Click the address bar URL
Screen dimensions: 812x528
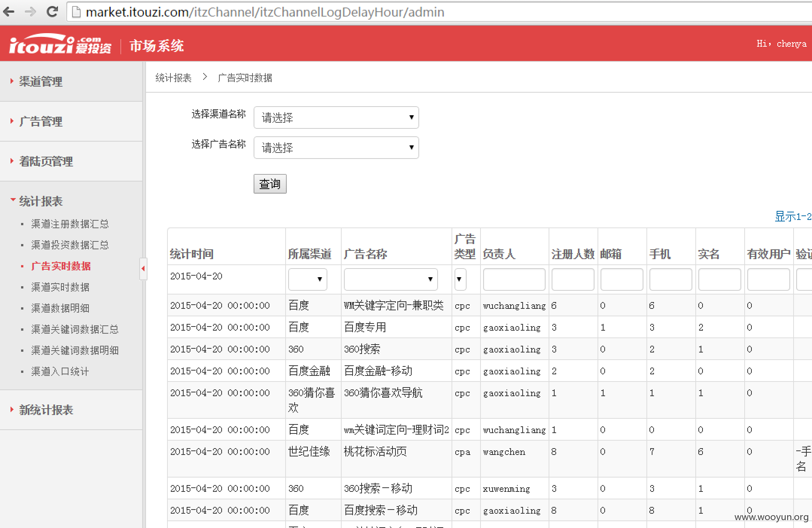[x=265, y=12]
